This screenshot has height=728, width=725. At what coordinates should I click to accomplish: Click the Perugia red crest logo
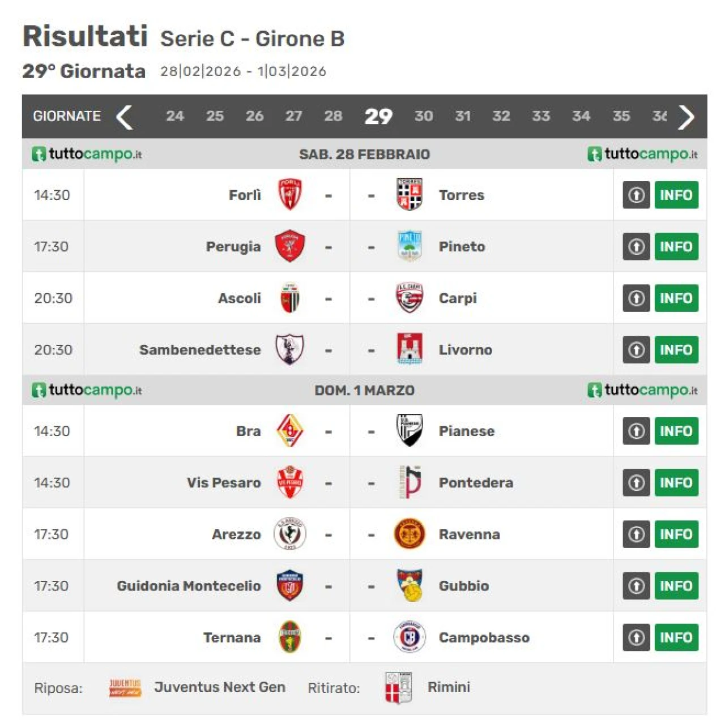click(x=289, y=246)
